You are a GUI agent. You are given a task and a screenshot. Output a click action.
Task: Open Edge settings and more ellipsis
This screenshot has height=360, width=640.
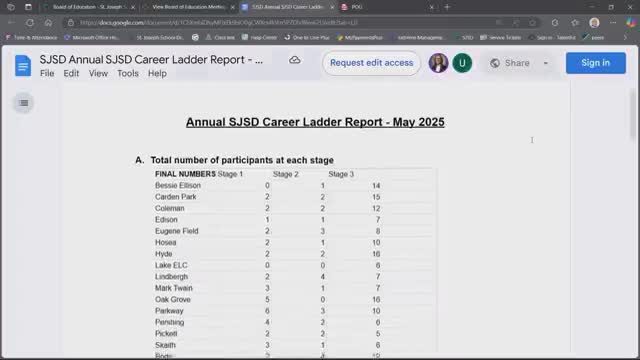click(x=613, y=22)
